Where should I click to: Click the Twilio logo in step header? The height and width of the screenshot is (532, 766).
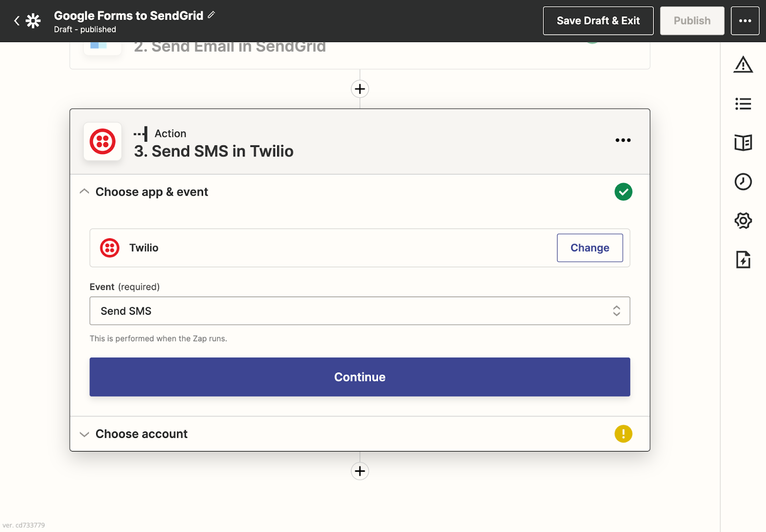point(102,142)
